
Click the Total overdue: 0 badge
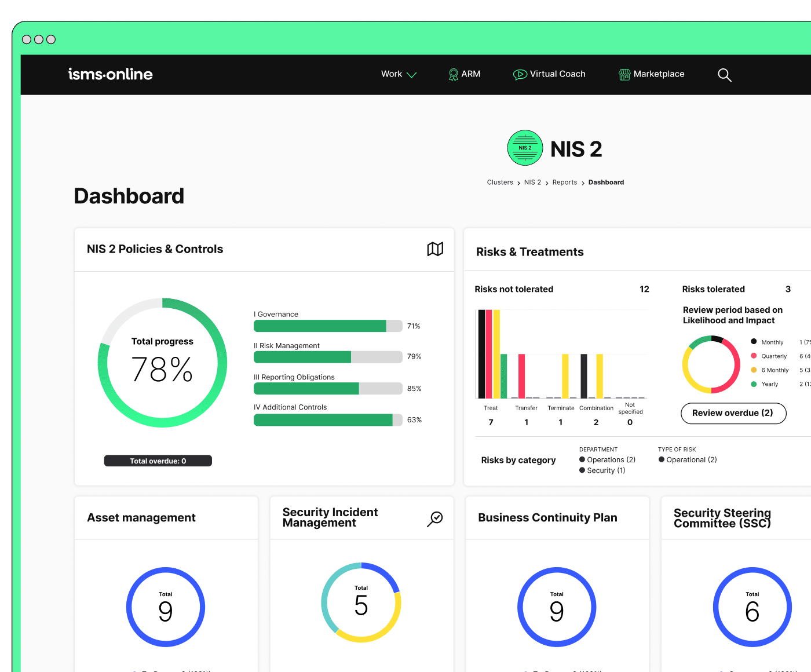tap(158, 461)
